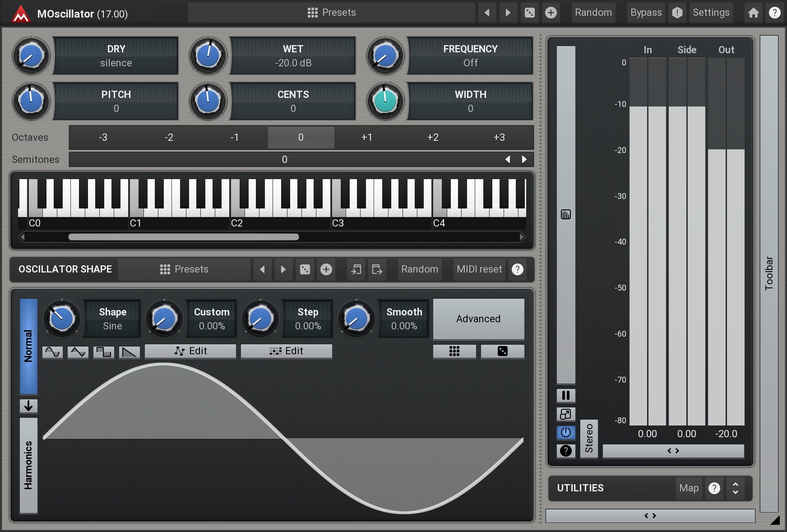Select the +1 octave option
Viewport: 787px width, 532px height.
coord(366,137)
